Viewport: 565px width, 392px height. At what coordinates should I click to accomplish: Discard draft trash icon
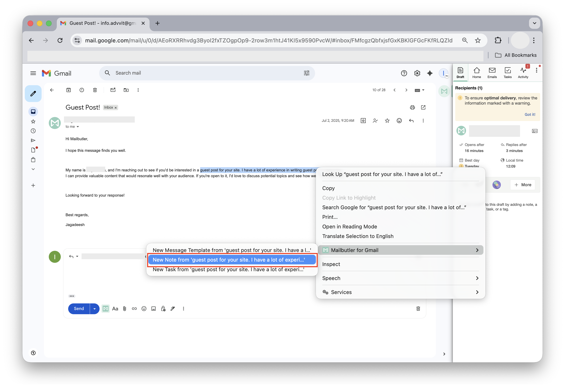tap(418, 309)
